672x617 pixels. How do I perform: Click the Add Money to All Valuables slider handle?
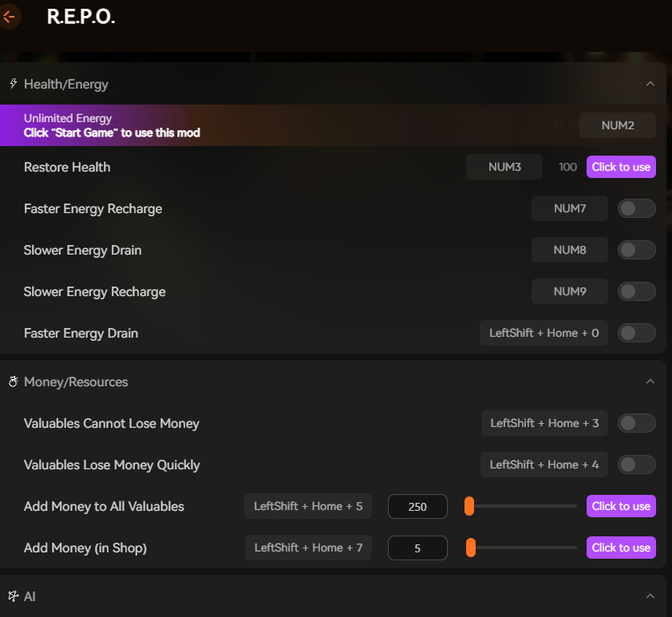pos(470,506)
